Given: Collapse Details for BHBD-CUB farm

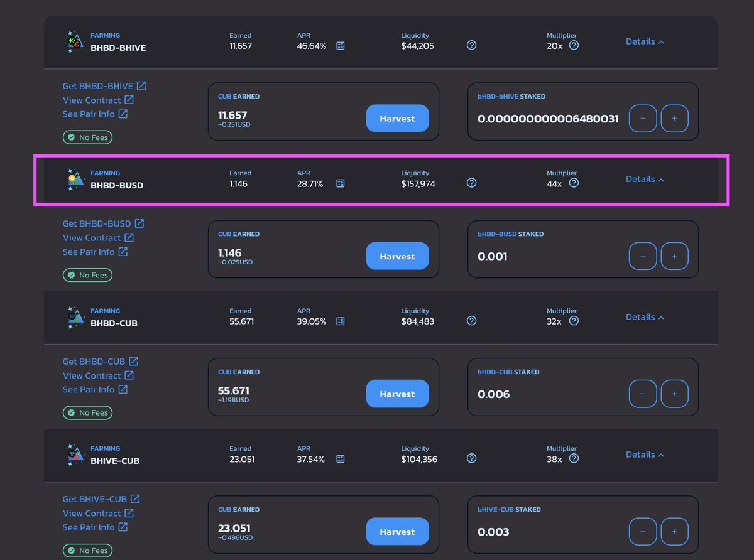Looking at the screenshot, I should pyautogui.click(x=645, y=317).
